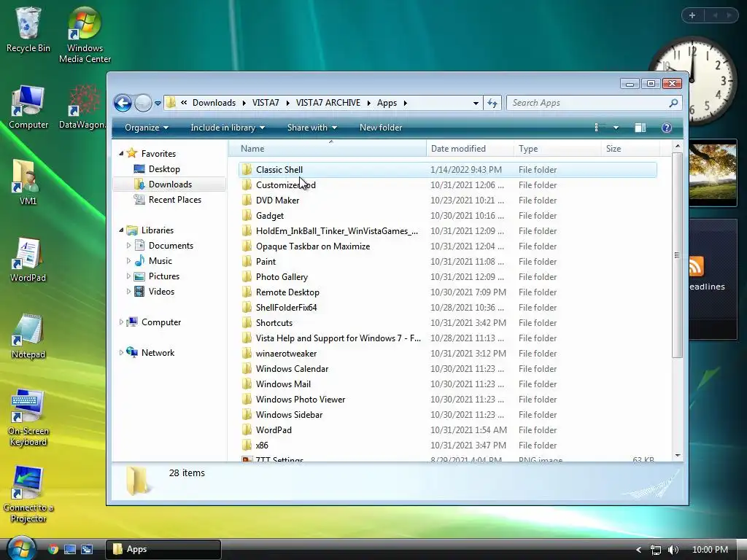Go back using the Explorer back arrow
Viewport: 747px width, 560px height.
123,103
